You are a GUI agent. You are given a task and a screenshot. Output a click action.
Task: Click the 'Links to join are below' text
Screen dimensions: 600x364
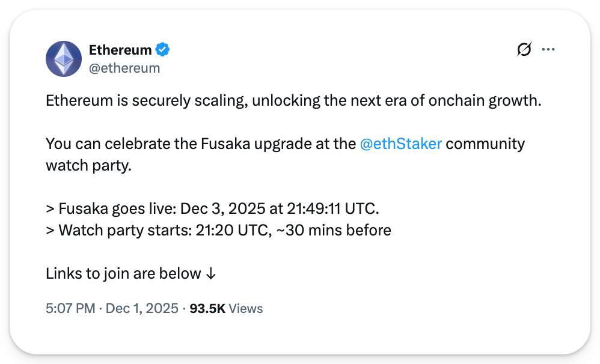(123, 274)
